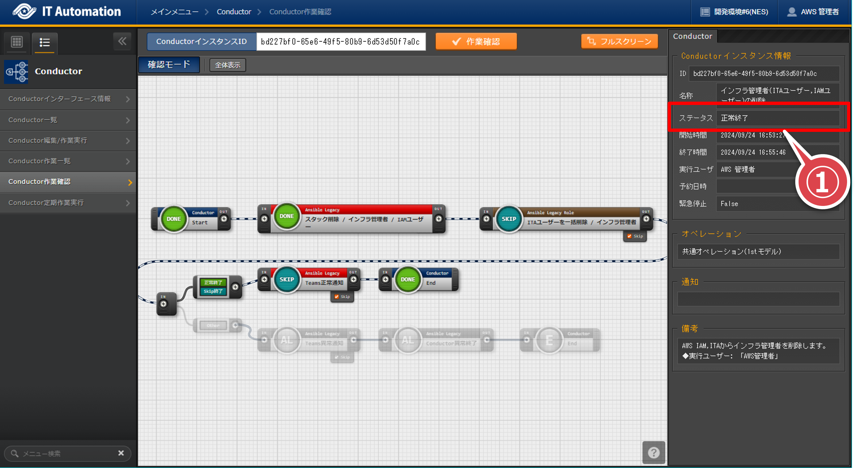Clear menu search with X icon
Image resolution: width=868 pixels, height=468 pixels.
click(x=121, y=453)
